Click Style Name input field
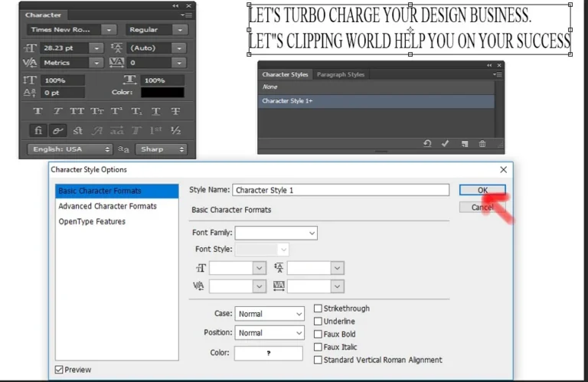 click(341, 190)
